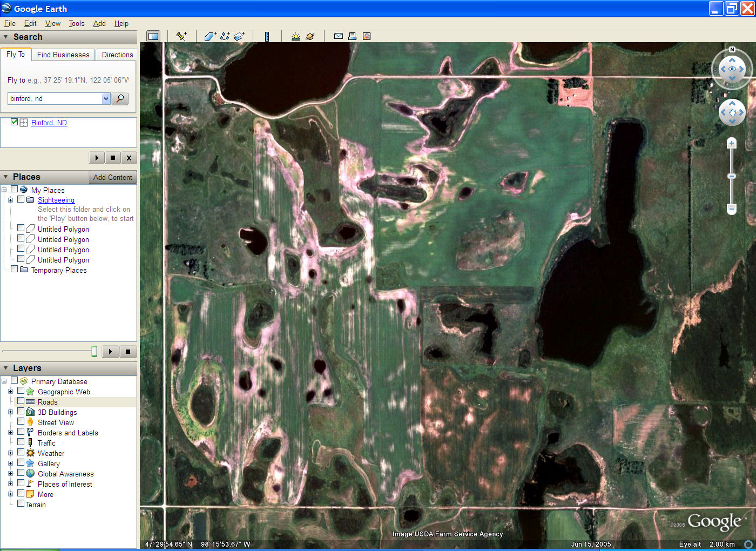Zoom in with the plus button
Viewport: 756px width, 551px height.
tap(732, 143)
